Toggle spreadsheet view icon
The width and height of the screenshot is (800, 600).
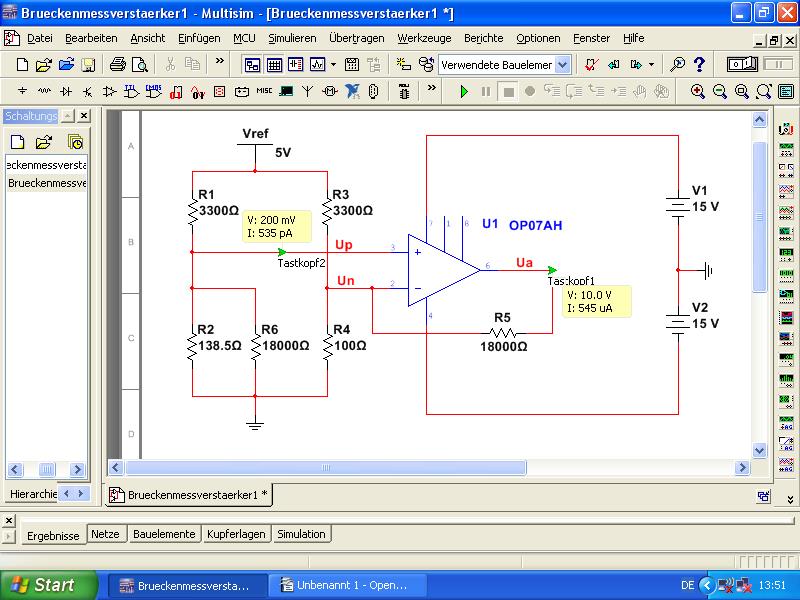pos(274,65)
